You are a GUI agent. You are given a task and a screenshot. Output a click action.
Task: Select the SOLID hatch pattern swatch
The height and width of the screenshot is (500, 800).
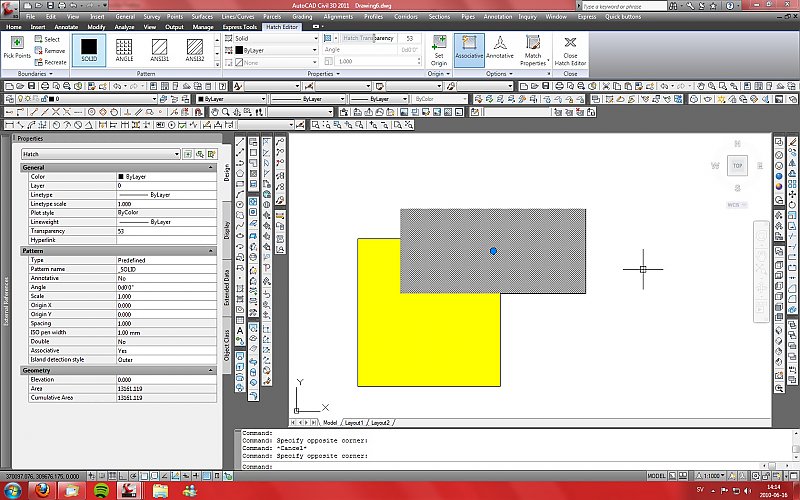pos(89,49)
